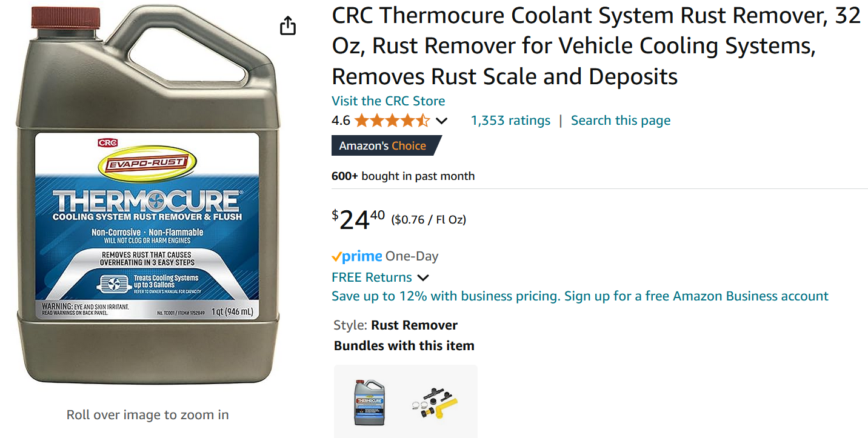The width and height of the screenshot is (868, 438).
Task: Click the $24.40 price
Action: pyautogui.click(x=358, y=219)
